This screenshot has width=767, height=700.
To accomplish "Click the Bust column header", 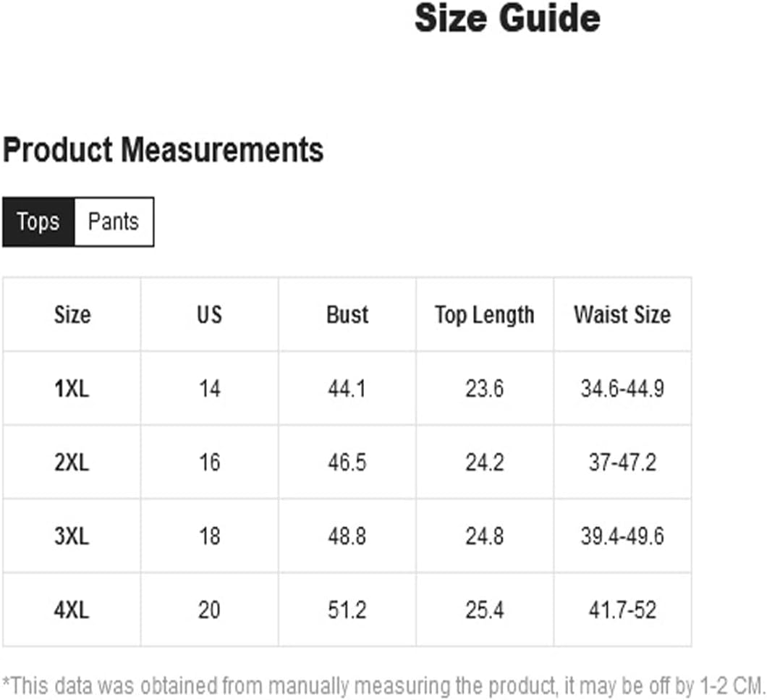I will [x=347, y=314].
